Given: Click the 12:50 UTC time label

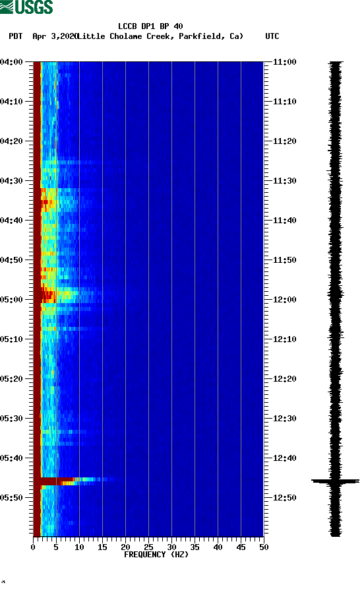Looking at the screenshot, I should pyautogui.click(x=284, y=498).
